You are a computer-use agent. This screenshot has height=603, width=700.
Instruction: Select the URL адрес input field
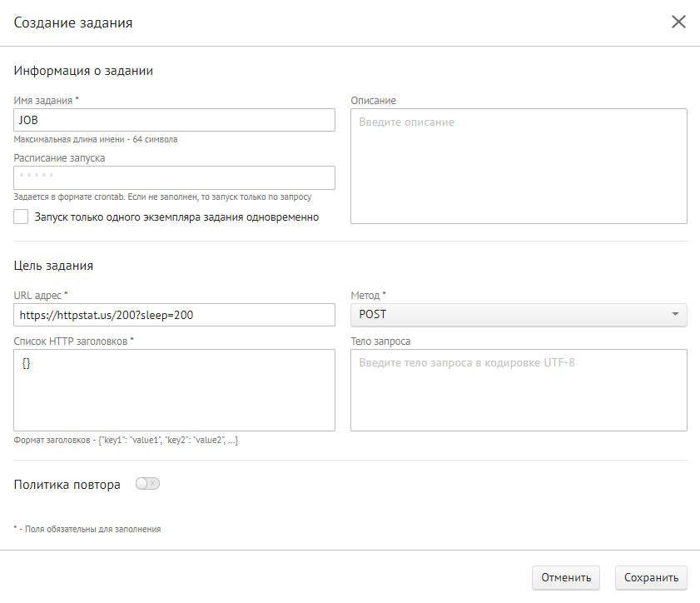(174, 315)
